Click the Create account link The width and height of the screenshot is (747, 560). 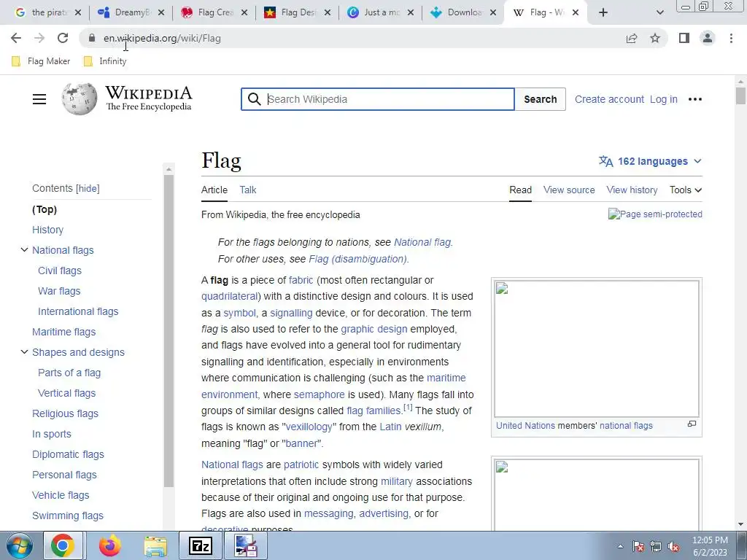(609, 99)
